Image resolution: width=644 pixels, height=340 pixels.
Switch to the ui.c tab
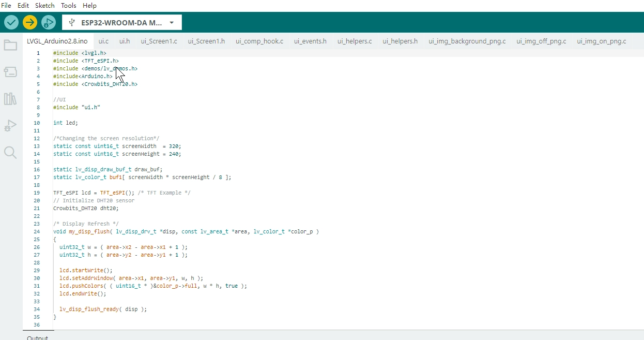pyautogui.click(x=103, y=41)
